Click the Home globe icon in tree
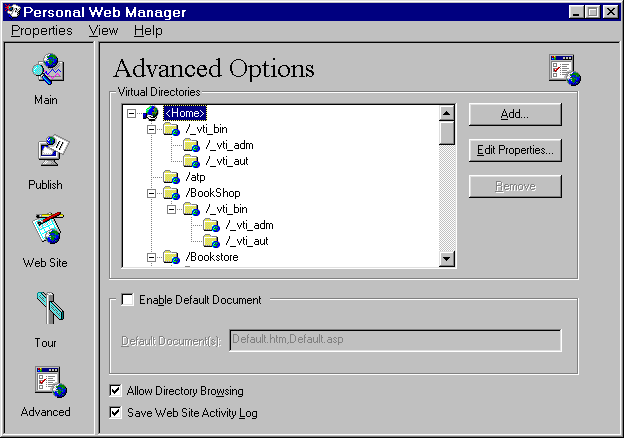 (x=151, y=113)
